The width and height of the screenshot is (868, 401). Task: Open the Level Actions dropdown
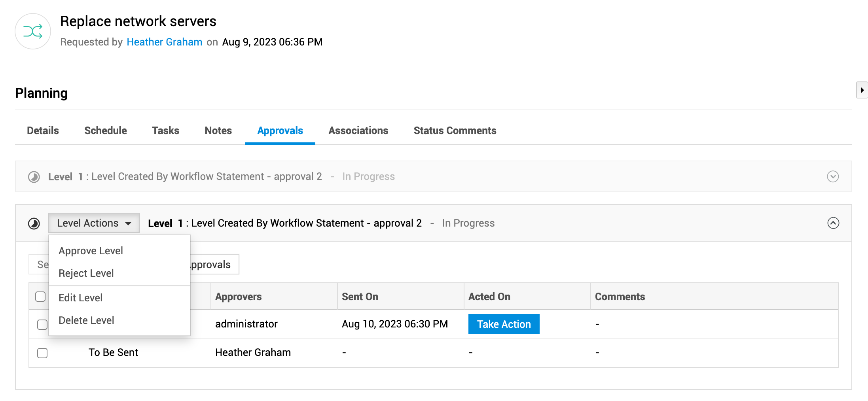pos(94,223)
